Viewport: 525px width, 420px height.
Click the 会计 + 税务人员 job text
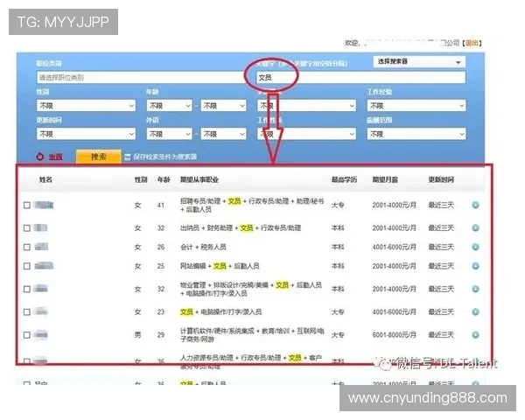click(203, 247)
